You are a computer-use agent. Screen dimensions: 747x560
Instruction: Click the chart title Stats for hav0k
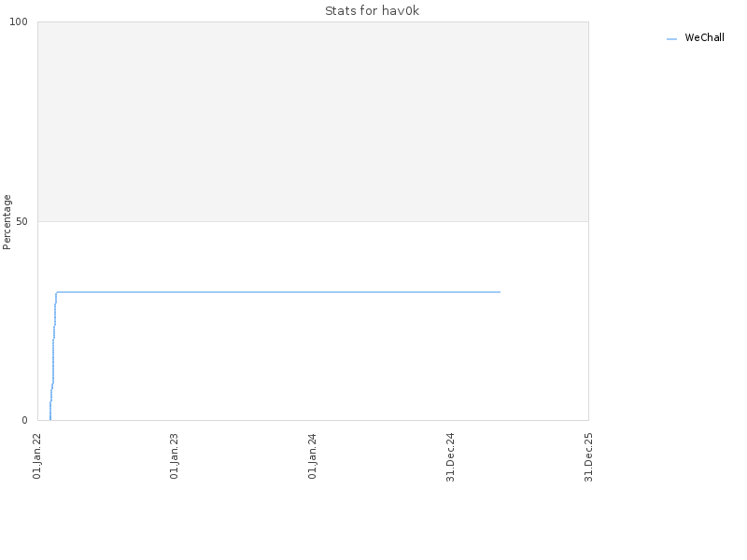tap(372, 10)
